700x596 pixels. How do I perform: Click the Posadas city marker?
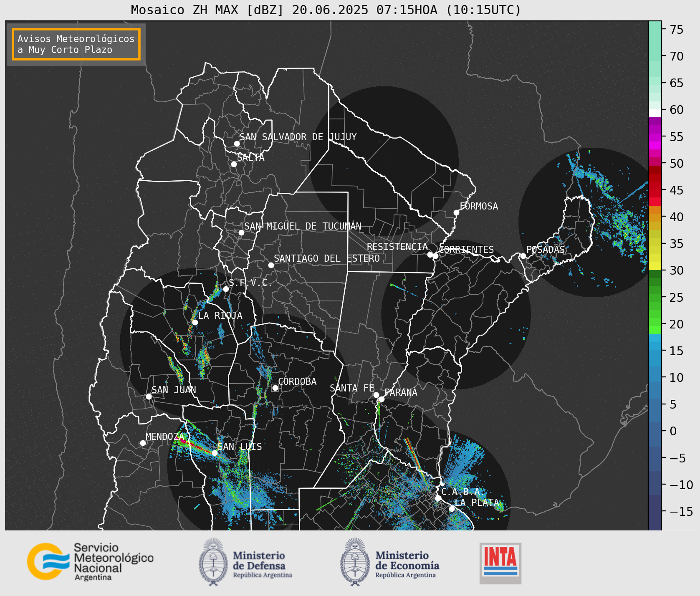(x=523, y=256)
